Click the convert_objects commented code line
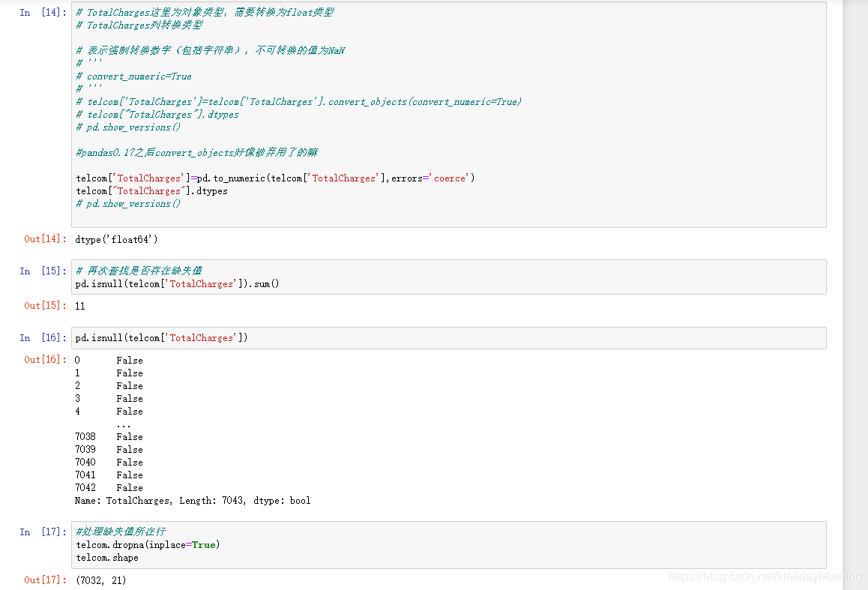The image size is (868, 590). [299, 102]
